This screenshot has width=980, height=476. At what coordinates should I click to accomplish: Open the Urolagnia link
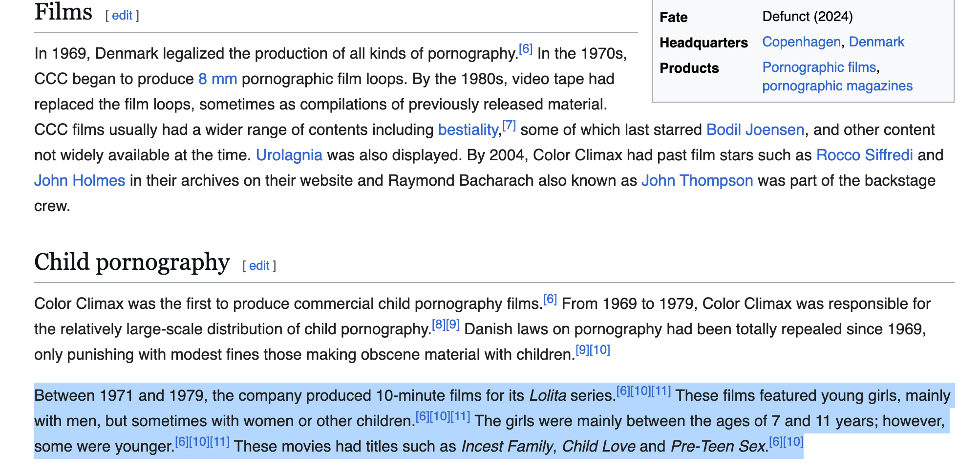(x=289, y=155)
